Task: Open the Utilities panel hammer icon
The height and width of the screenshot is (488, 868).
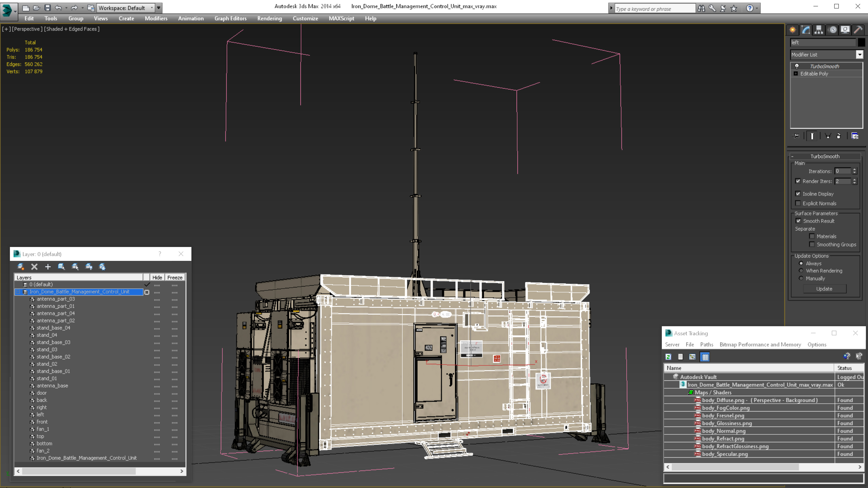Action: tap(858, 30)
